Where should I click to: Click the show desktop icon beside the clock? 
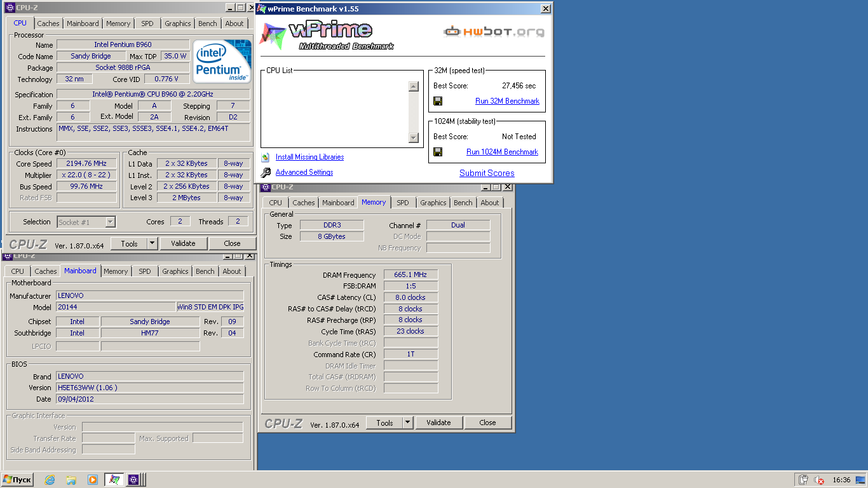861,480
